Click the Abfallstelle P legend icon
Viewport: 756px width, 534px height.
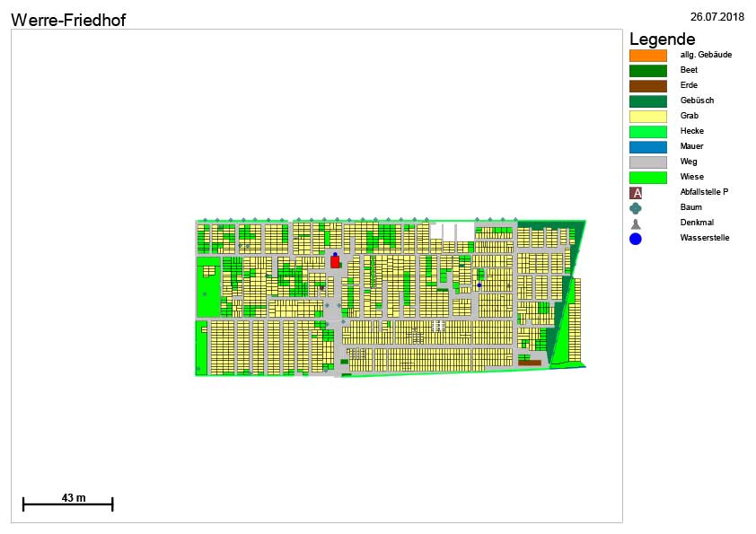point(636,193)
